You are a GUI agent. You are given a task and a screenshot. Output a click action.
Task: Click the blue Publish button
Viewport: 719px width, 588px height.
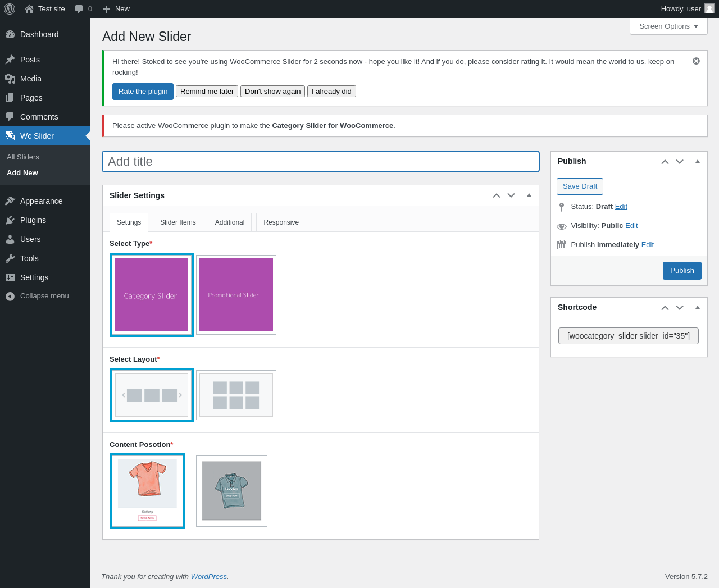click(x=682, y=271)
